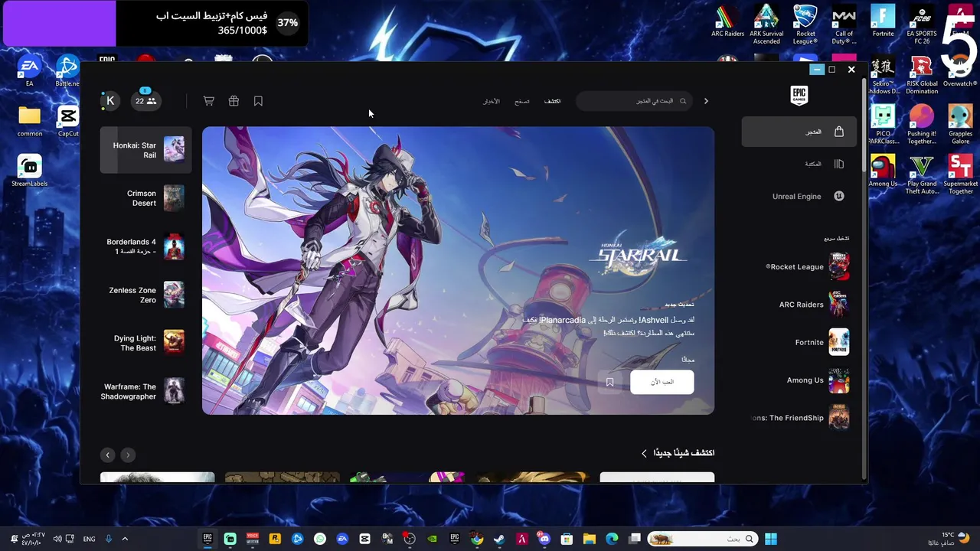Switch to the الأخبار tab
Screen dimensions: 980x551
[x=491, y=101]
